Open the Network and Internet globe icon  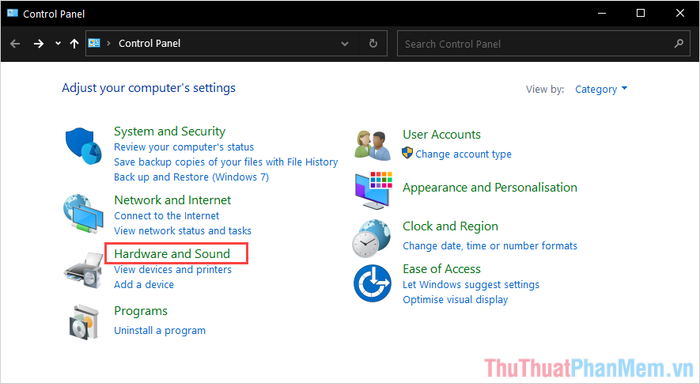coord(83,214)
